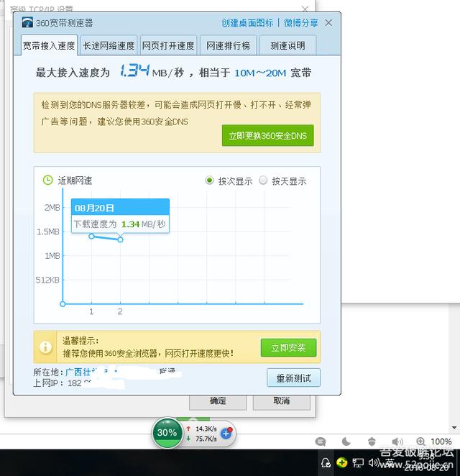Toggle night mode moon icon in status bar

(x=346, y=441)
